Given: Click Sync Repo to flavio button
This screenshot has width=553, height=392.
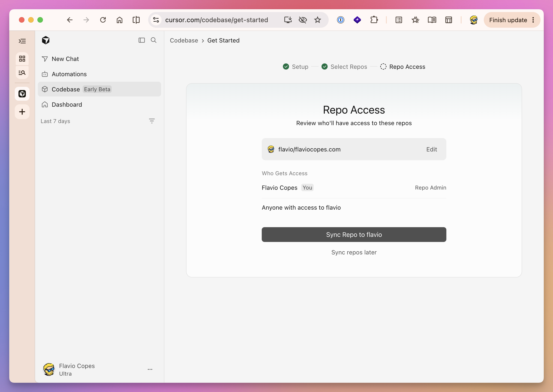Looking at the screenshot, I should point(354,234).
